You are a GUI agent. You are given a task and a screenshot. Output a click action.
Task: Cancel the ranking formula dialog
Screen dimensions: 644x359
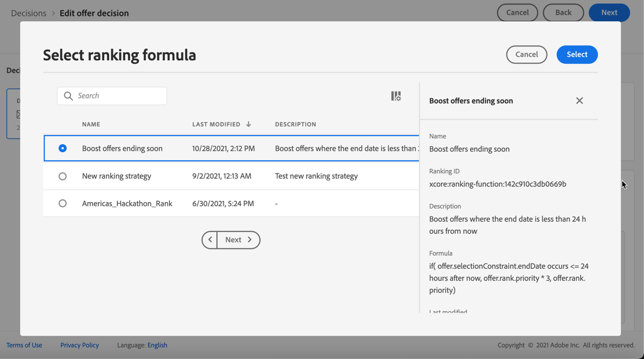(526, 55)
